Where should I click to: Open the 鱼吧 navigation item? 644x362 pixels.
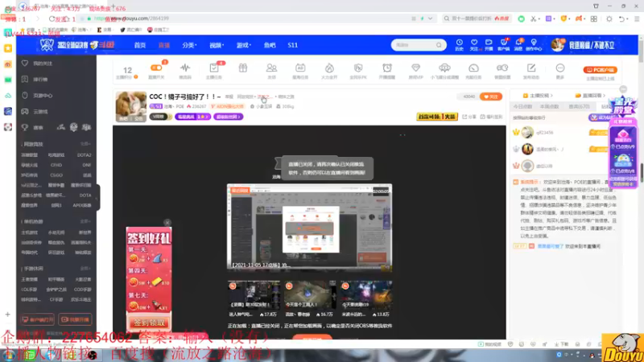click(270, 45)
